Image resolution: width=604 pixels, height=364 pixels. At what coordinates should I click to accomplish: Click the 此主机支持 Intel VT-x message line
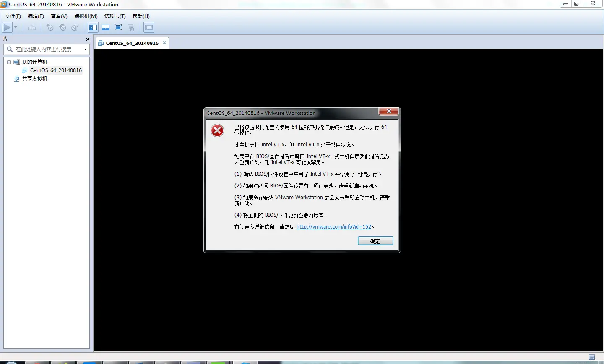[x=294, y=145]
